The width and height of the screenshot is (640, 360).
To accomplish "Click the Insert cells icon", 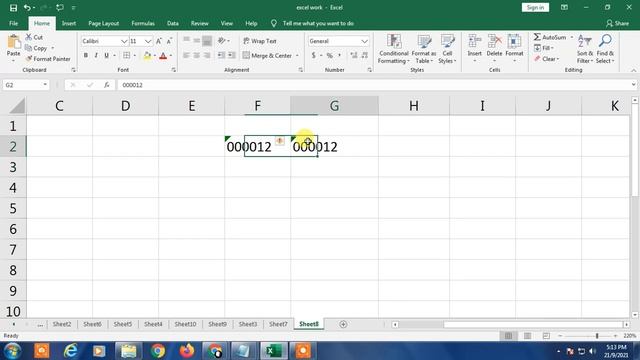I will [x=474, y=41].
